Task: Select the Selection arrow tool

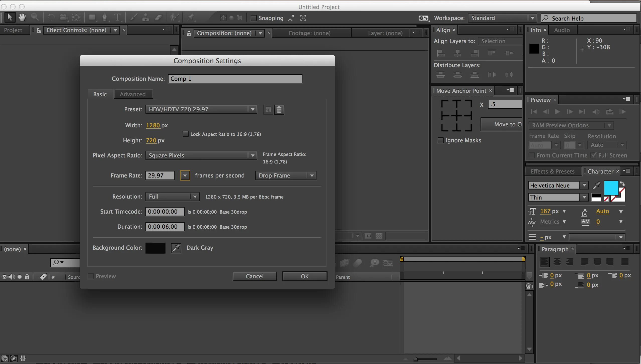Action: (x=10, y=18)
